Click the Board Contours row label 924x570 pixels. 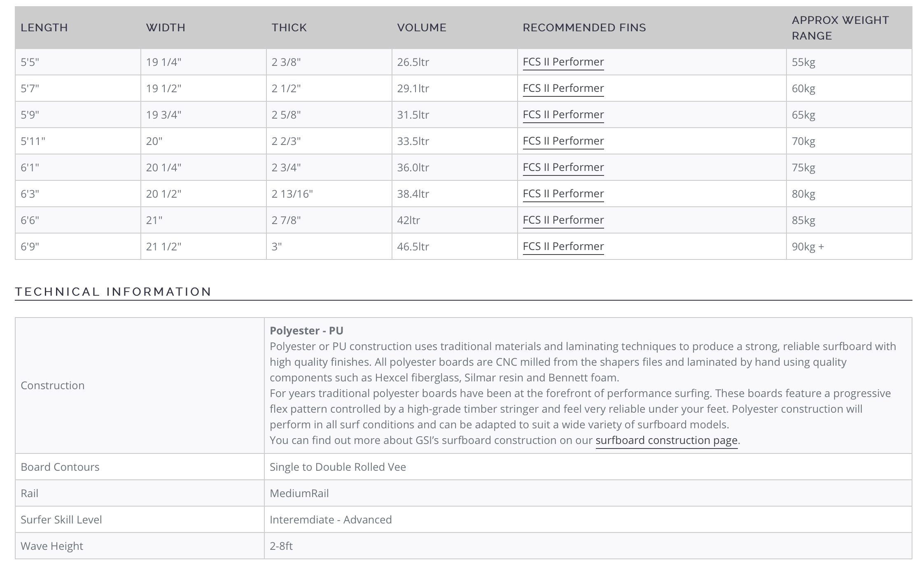coord(60,467)
